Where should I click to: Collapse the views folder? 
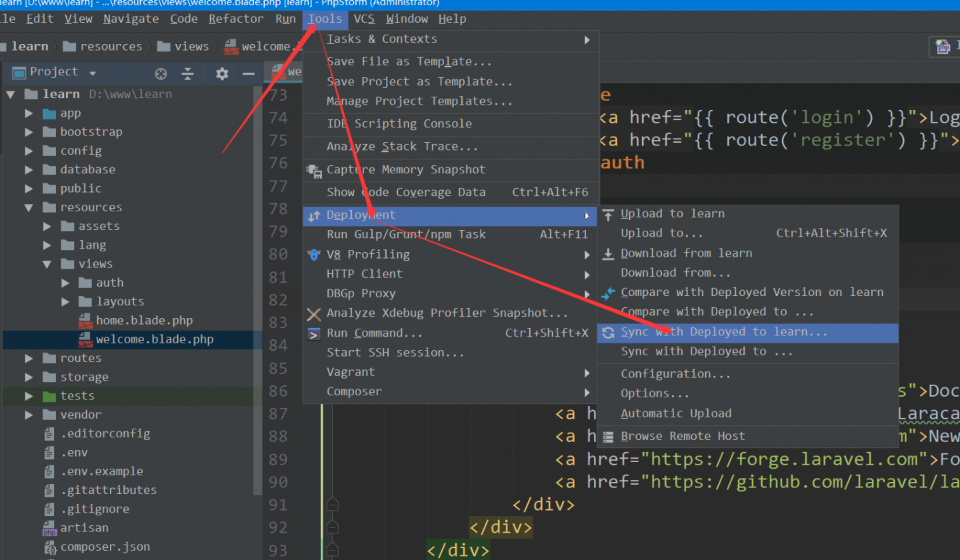click(x=47, y=265)
